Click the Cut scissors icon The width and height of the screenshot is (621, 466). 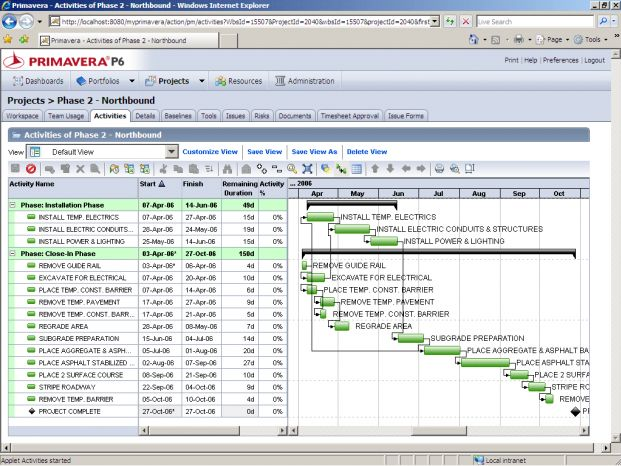(163, 169)
